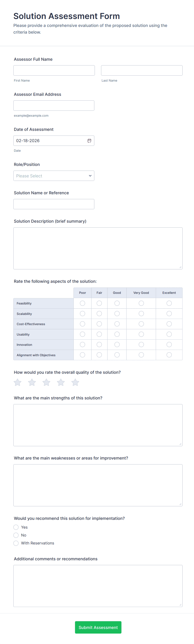194x644 pixels.
Task: Set Usability to Very Good
Action: 141,334
